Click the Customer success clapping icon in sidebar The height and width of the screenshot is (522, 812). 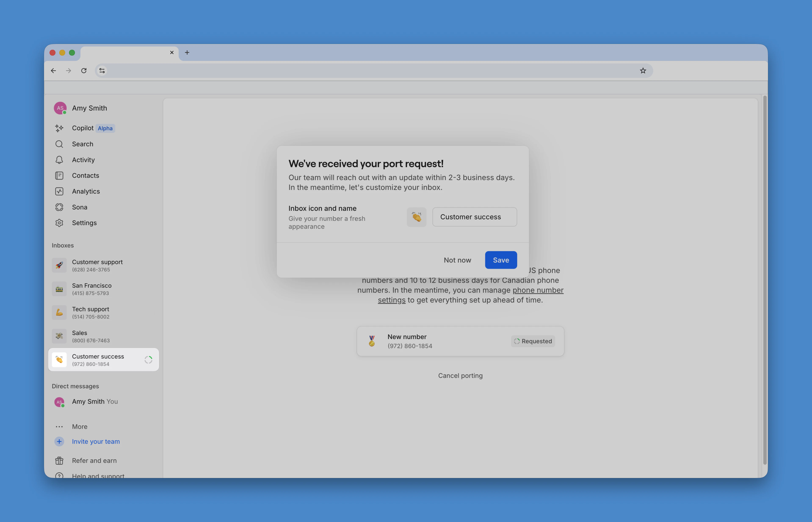pos(59,360)
